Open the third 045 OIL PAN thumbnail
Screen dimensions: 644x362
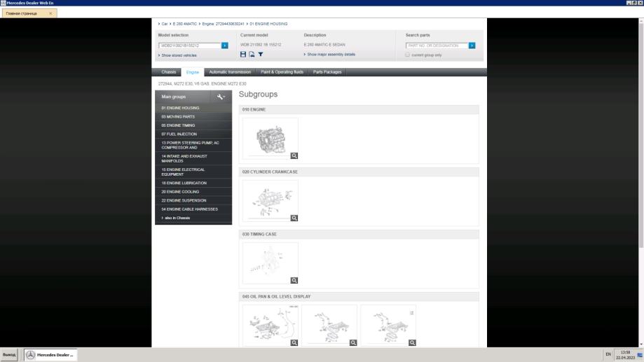point(388,325)
